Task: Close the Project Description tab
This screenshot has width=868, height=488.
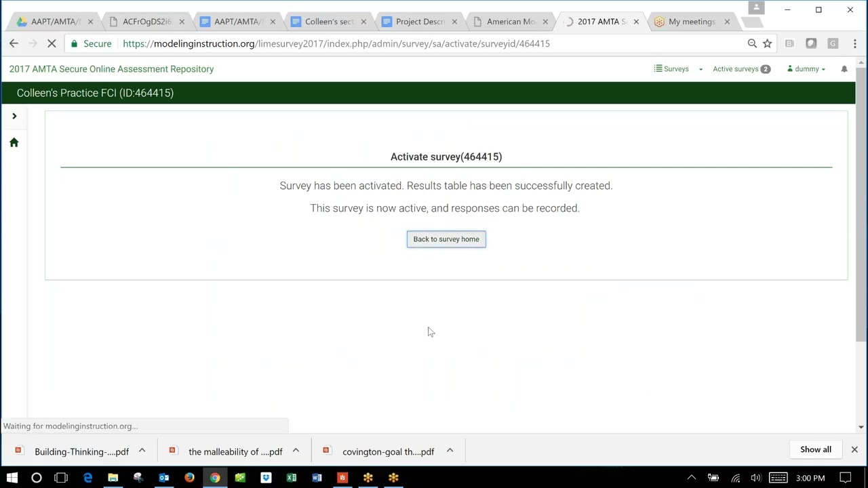Action: 454,22
